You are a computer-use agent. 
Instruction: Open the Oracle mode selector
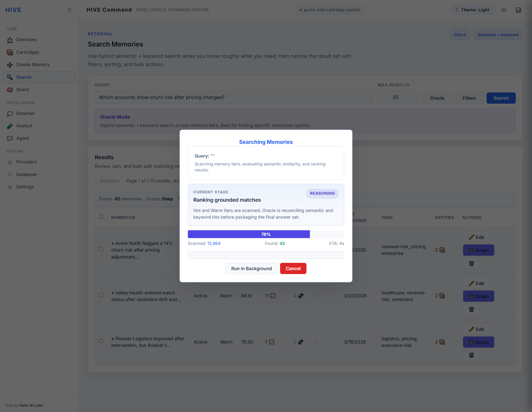(x=437, y=98)
